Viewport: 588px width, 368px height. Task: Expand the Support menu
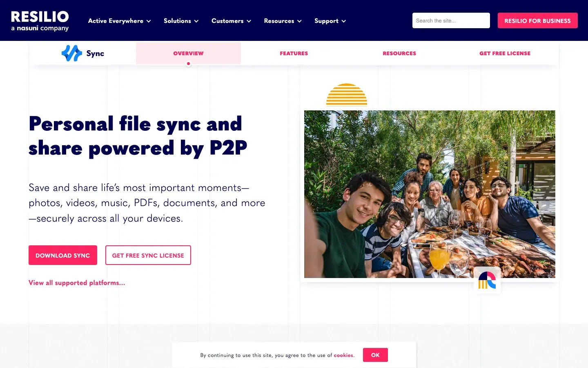[x=330, y=21]
